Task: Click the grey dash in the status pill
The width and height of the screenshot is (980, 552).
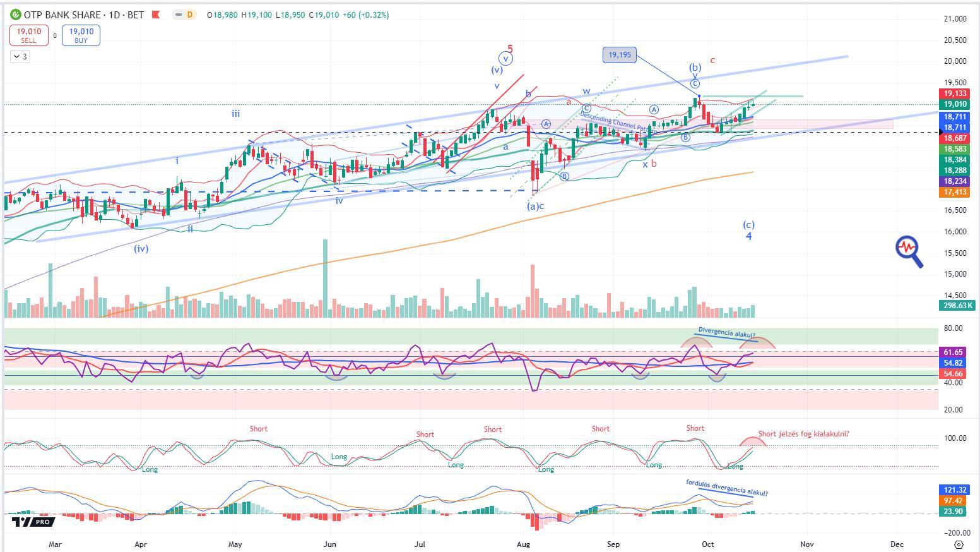Action: (x=179, y=15)
